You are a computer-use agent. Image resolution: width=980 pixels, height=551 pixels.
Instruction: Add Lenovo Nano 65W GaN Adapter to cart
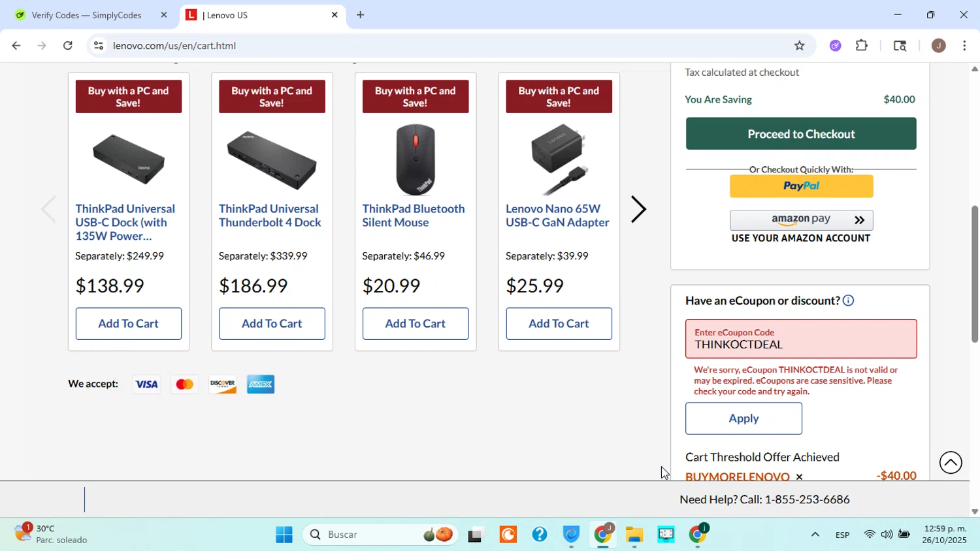(559, 324)
